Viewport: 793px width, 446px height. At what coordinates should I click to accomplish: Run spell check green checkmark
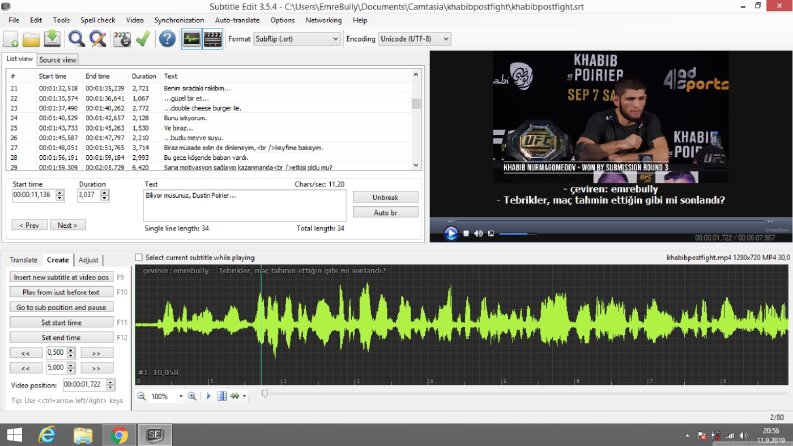click(x=143, y=39)
